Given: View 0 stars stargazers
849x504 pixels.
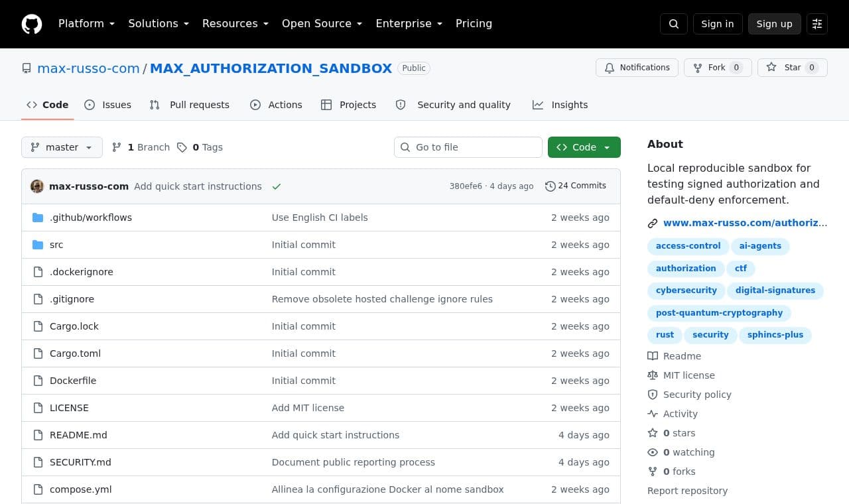Looking at the screenshot, I should click(671, 433).
